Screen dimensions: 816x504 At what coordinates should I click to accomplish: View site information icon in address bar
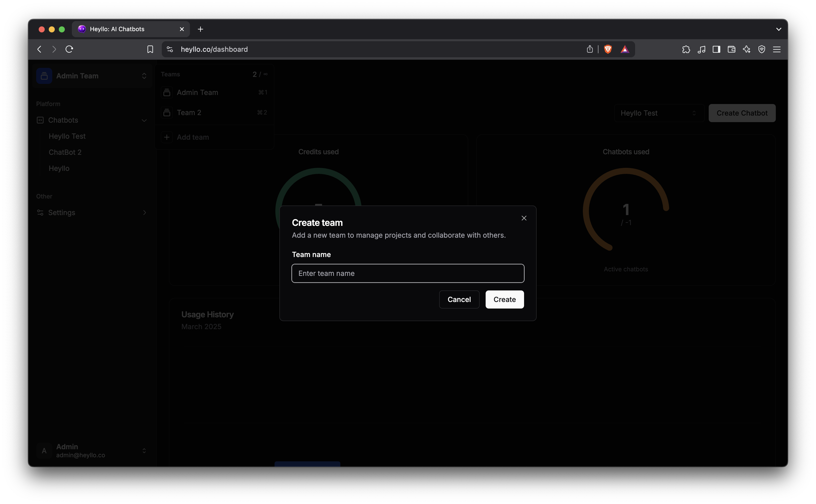pyautogui.click(x=170, y=49)
